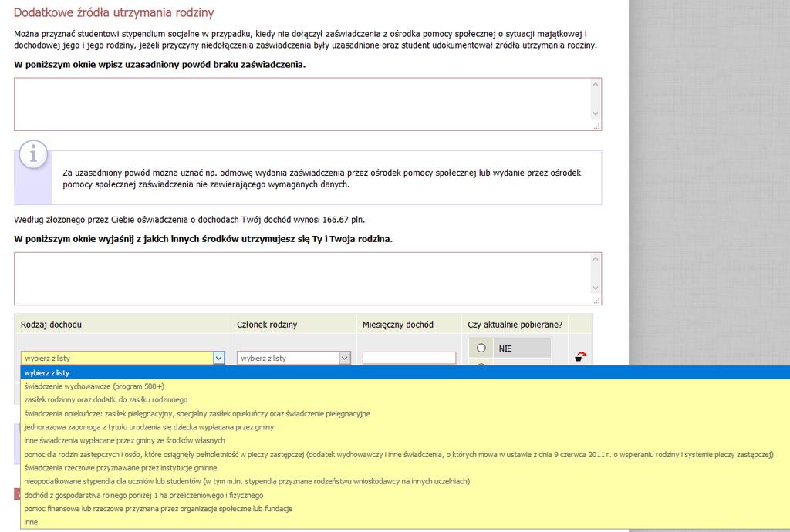Choose 'wybierz z listy' highlighted option

coord(405,372)
